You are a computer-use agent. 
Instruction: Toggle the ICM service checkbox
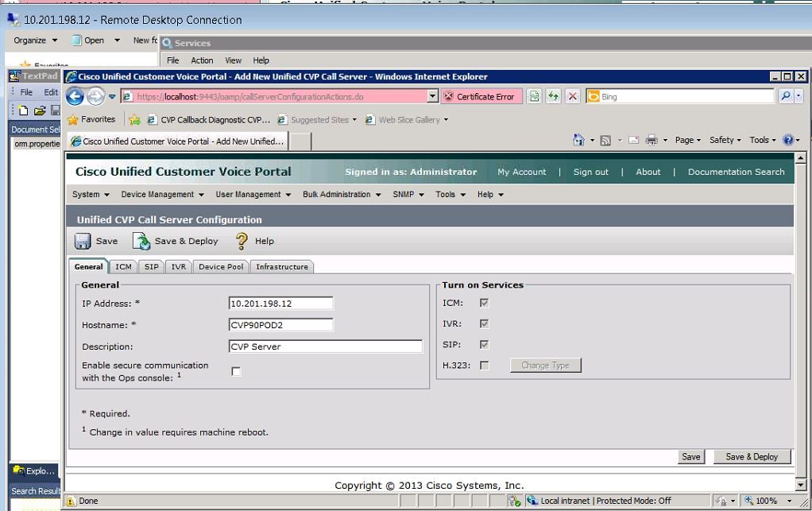pyautogui.click(x=483, y=303)
